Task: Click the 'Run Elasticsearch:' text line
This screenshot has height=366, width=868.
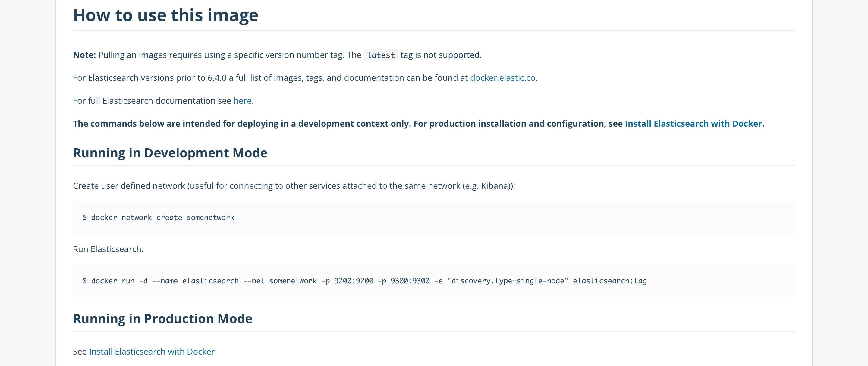Action: (108, 249)
